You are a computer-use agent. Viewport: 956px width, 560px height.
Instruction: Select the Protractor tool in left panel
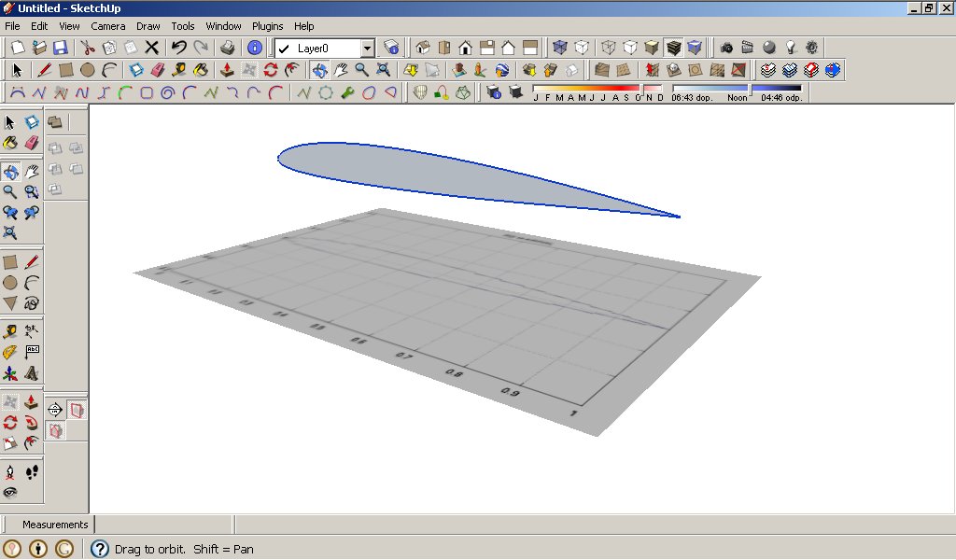[10, 352]
